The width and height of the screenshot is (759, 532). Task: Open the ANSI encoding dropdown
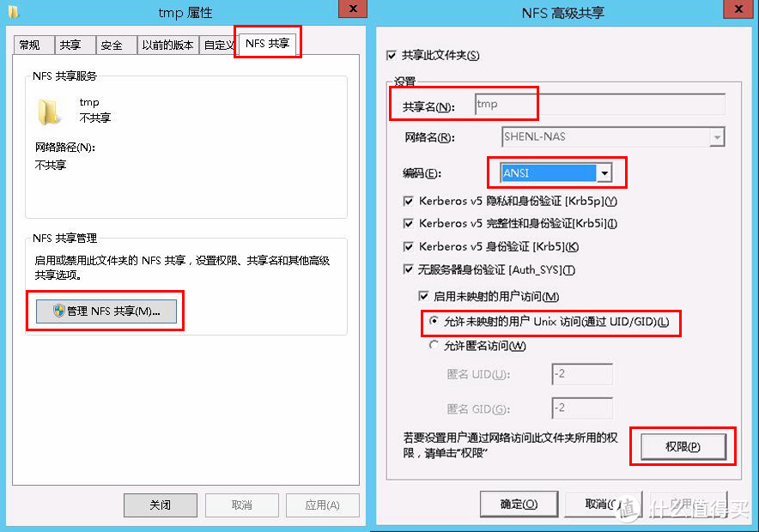click(604, 173)
